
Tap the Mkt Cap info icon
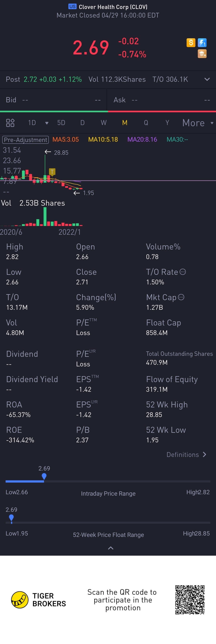[181, 297]
